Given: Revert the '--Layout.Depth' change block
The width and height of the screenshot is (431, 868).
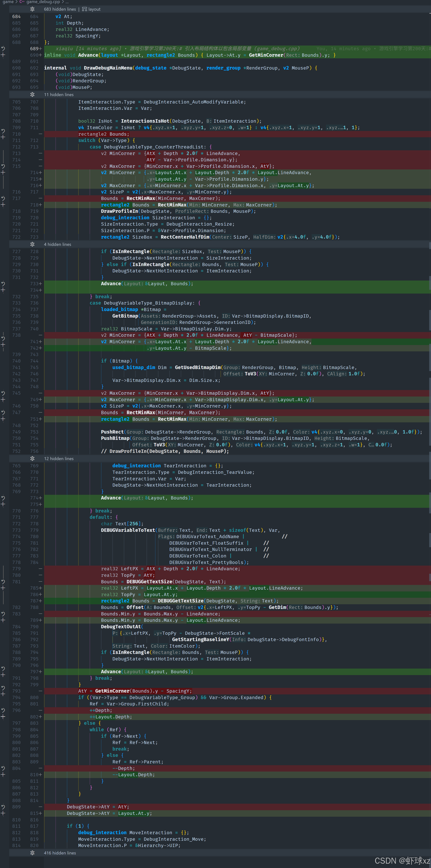Looking at the screenshot, I should (3, 768).
